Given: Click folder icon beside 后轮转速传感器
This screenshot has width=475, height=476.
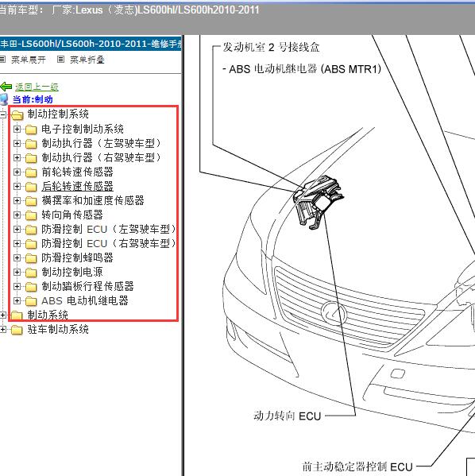Looking at the screenshot, I should pyautogui.click(x=31, y=187).
